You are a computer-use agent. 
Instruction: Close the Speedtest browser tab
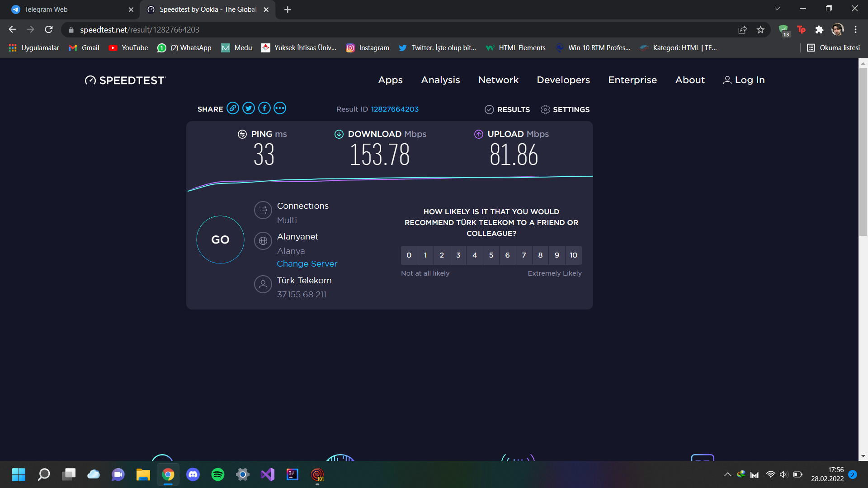(x=266, y=9)
